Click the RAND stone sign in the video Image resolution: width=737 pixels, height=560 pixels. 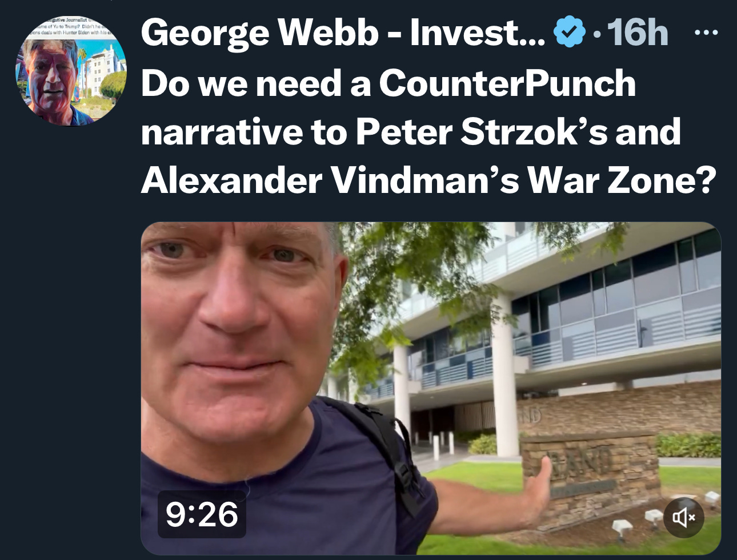tap(591, 480)
